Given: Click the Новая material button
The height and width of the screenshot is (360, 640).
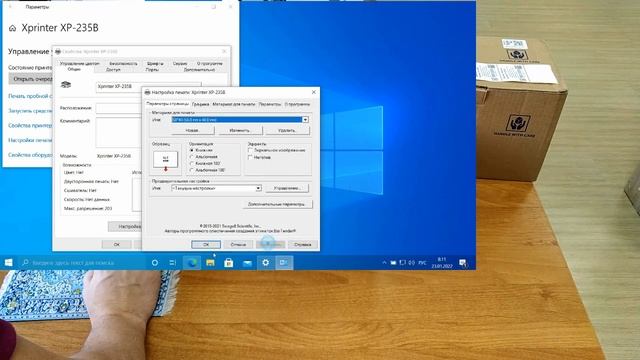Looking at the screenshot, I should tap(192, 131).
